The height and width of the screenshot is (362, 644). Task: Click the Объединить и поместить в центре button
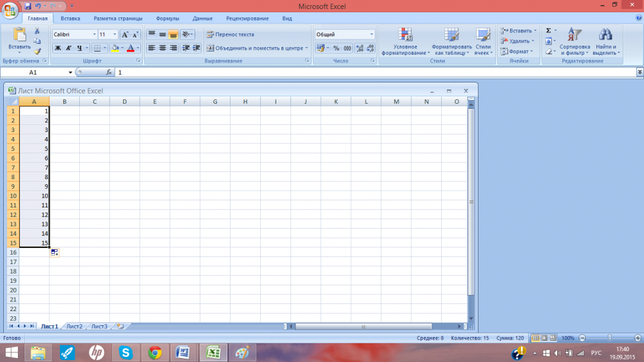[x=256, y=48]
